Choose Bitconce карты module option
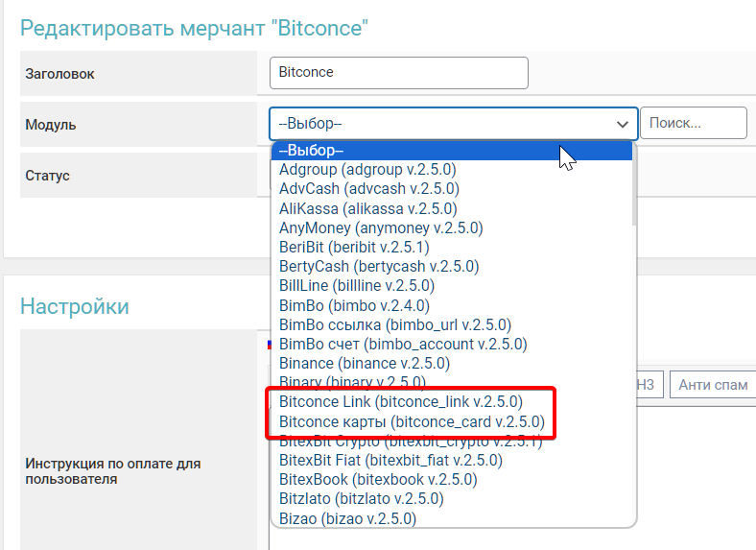This screenshot has height=550, width=756. 412,421
